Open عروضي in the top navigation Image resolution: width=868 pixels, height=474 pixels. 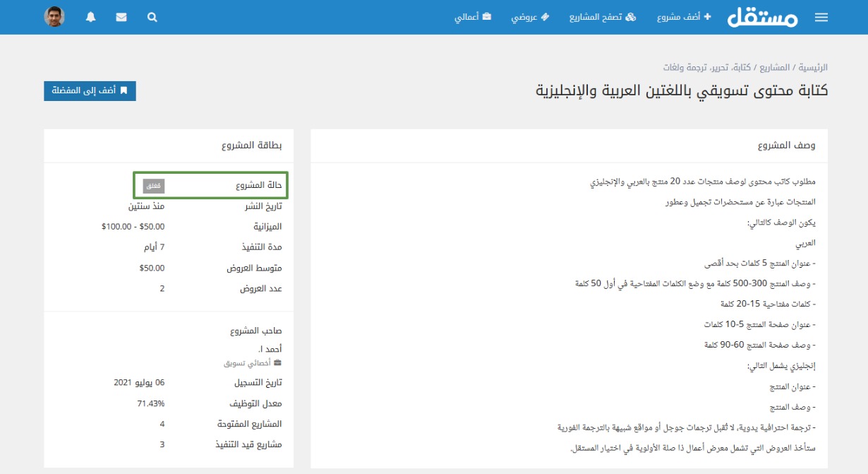coord(530,17)
